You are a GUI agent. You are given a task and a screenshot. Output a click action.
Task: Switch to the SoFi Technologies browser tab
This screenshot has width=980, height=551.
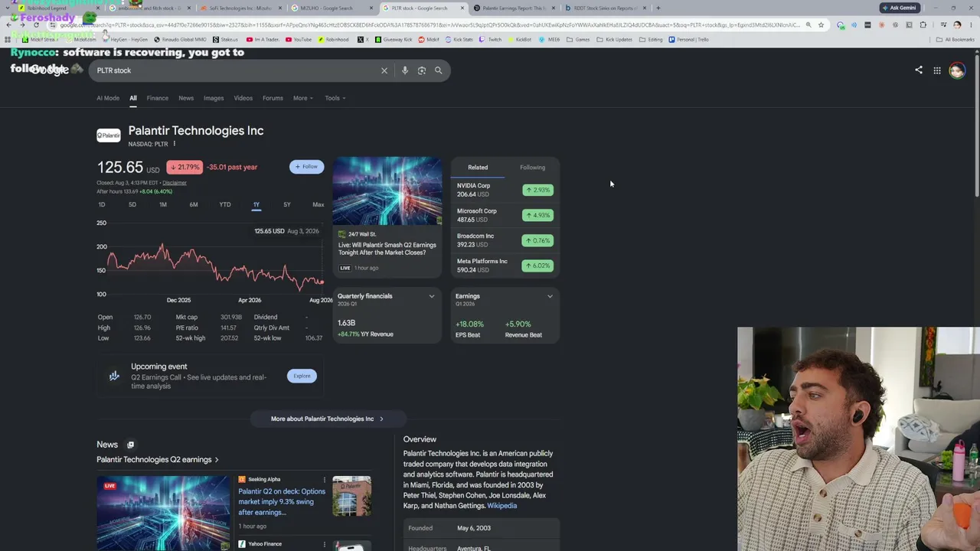coord(240,8)
